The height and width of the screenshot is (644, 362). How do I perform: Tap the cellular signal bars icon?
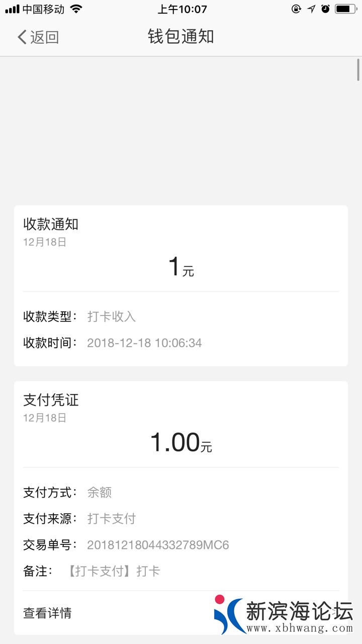click(12, 9)
